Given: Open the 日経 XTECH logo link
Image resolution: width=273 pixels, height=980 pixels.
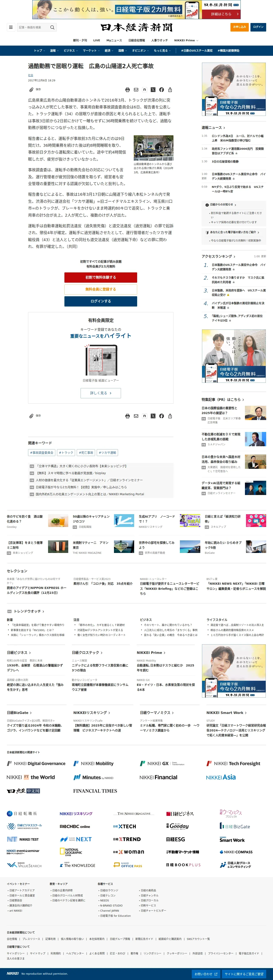Looking at the screenshot, I should [125, 826].
